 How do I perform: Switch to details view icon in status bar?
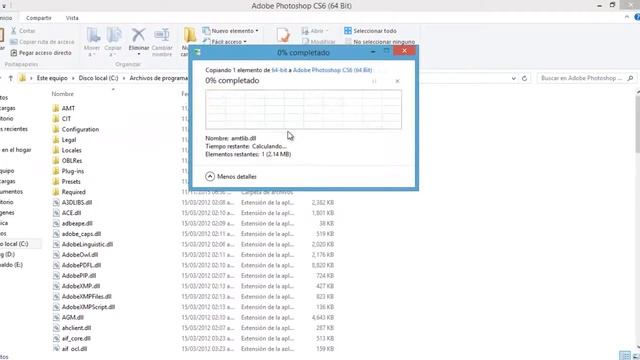pos(624,356)
